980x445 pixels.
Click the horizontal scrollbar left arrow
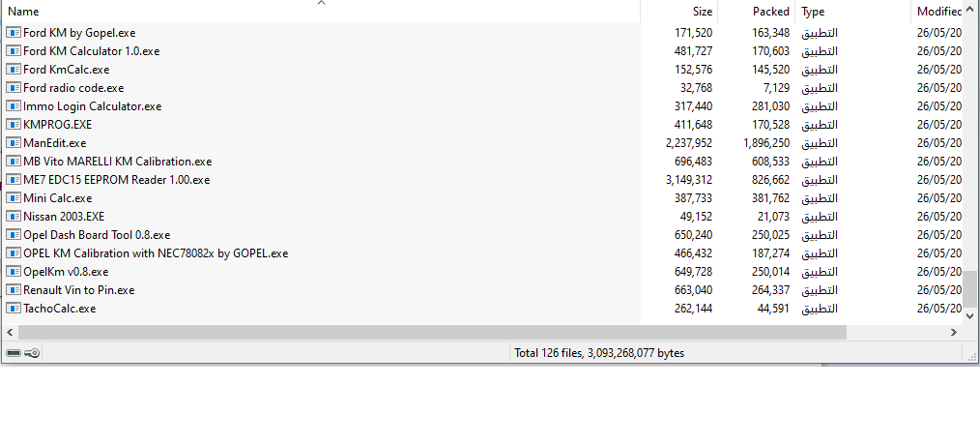pos(10,333)
